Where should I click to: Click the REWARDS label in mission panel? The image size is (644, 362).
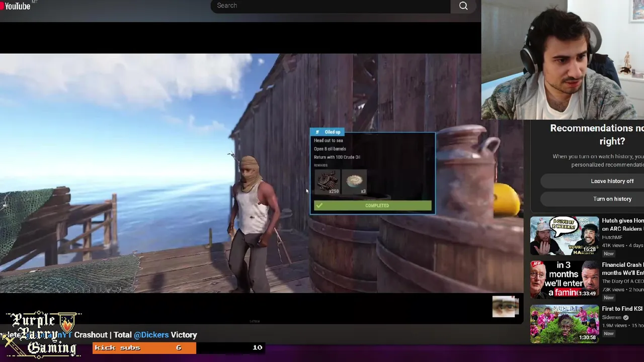320,165
